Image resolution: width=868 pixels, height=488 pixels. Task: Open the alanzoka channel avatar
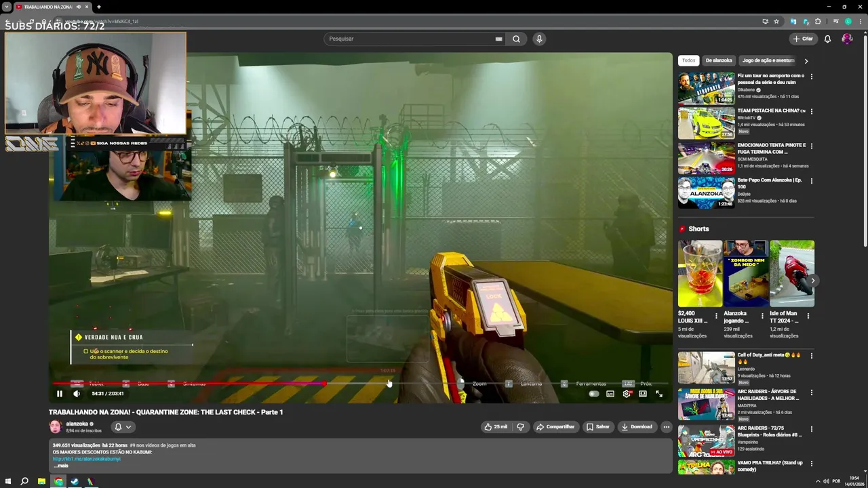pos(56,426)
